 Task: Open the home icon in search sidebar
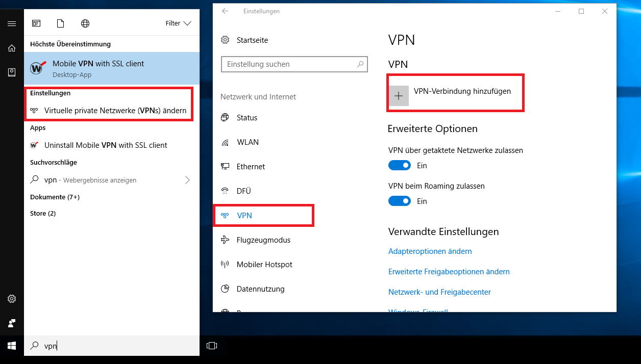[x=12, y=48]
